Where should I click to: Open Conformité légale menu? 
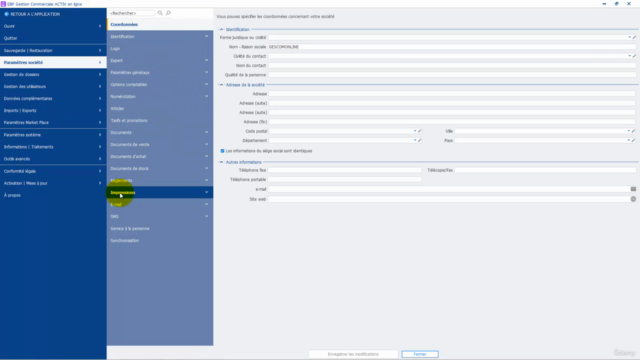(x=53, y=171)
